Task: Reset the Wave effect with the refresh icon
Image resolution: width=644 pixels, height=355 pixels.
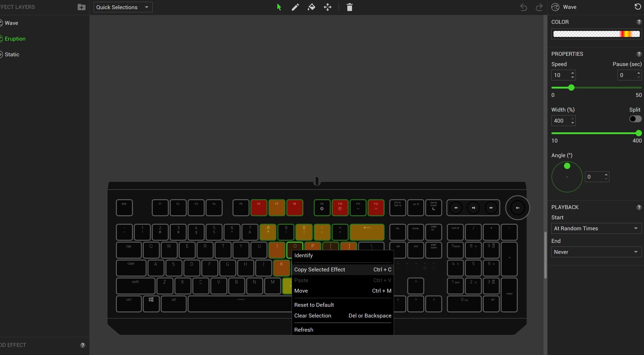Action: [638, 7]
